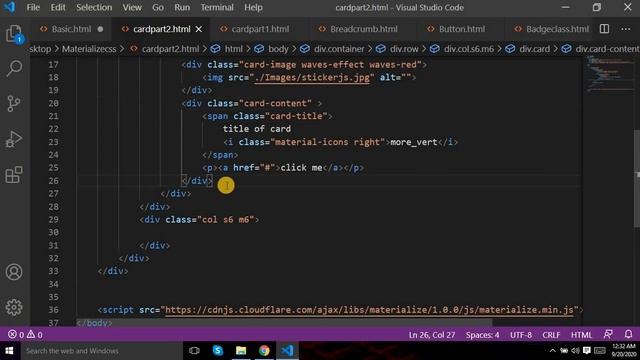This screenshot has width=640, height=360.
Task: Show hidden system tray icons
Action: (x=553, y=351)
